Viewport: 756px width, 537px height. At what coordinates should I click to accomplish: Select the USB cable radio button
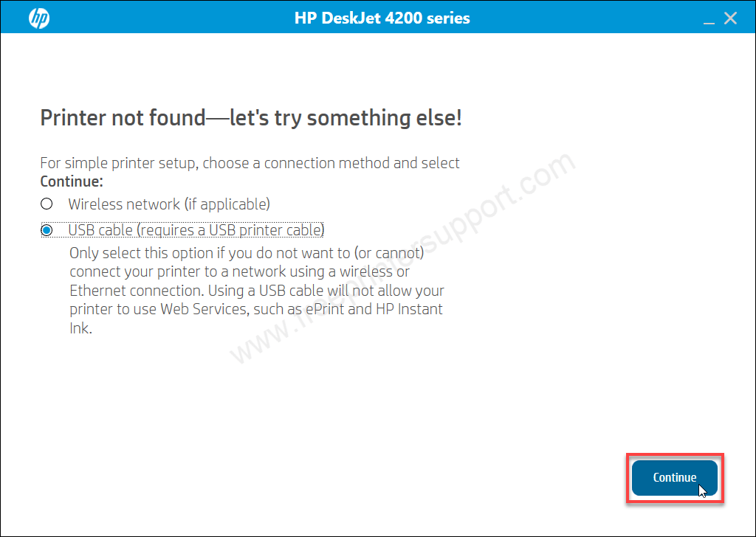pyautogui.click(x=47, y=230)
